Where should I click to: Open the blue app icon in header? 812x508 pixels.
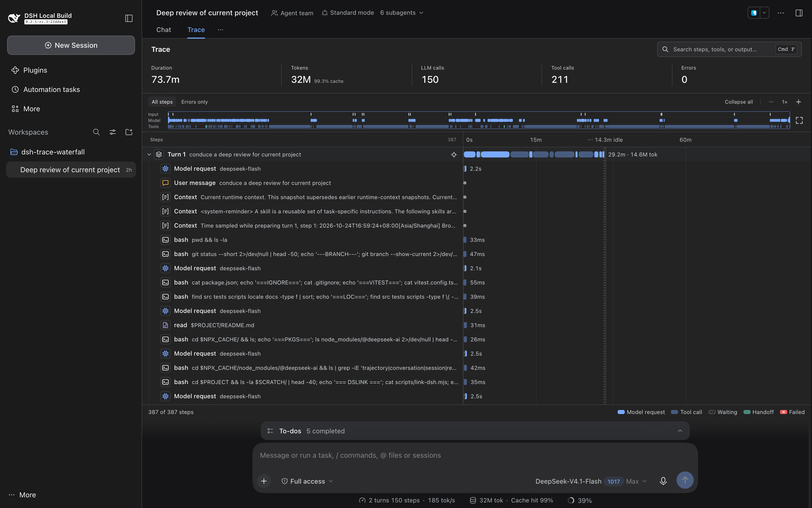tap(754, 13)
